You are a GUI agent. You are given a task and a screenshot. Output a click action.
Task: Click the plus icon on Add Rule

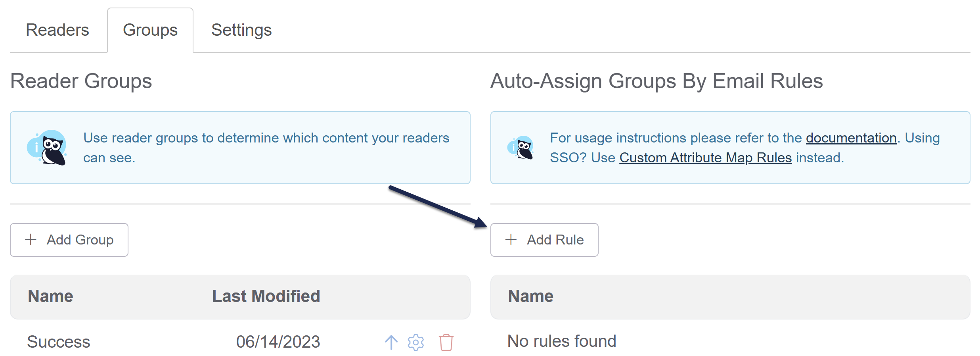[511, 239]
